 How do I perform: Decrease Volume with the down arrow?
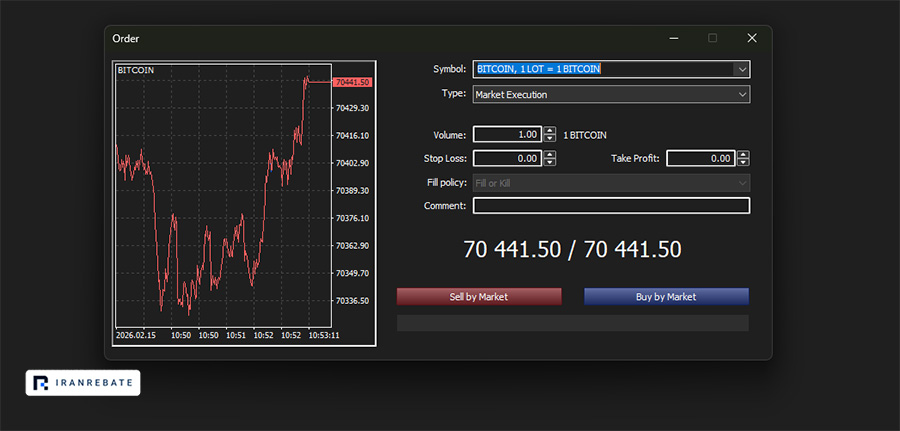pos(550,139)
